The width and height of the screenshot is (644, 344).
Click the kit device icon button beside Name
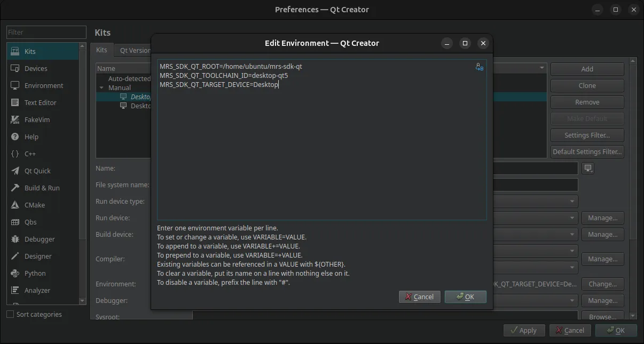(588, 169)
